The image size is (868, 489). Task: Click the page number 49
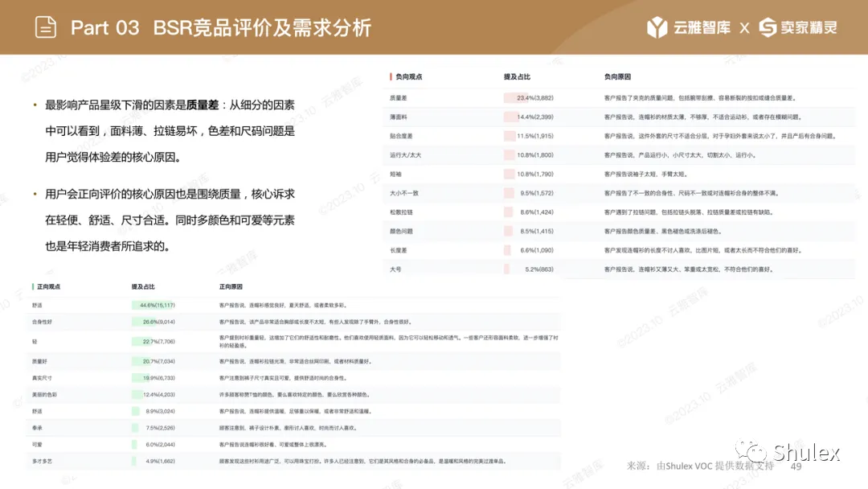[x=796, y=466]
